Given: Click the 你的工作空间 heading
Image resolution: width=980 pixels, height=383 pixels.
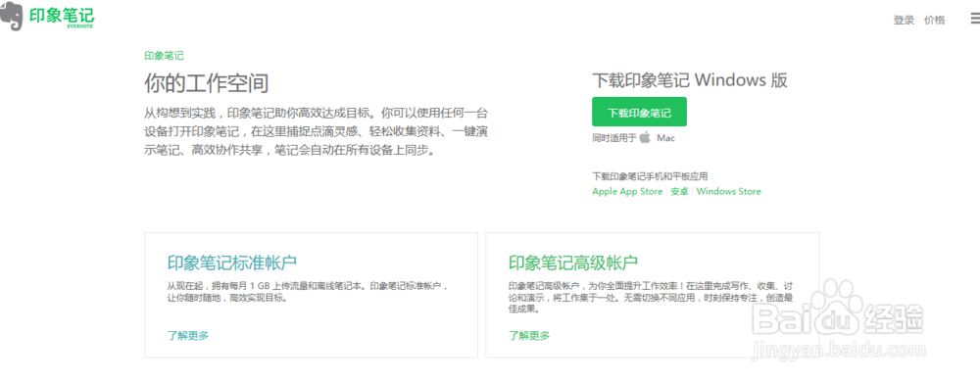Looking at the screenshot, I should coord(206,83).
